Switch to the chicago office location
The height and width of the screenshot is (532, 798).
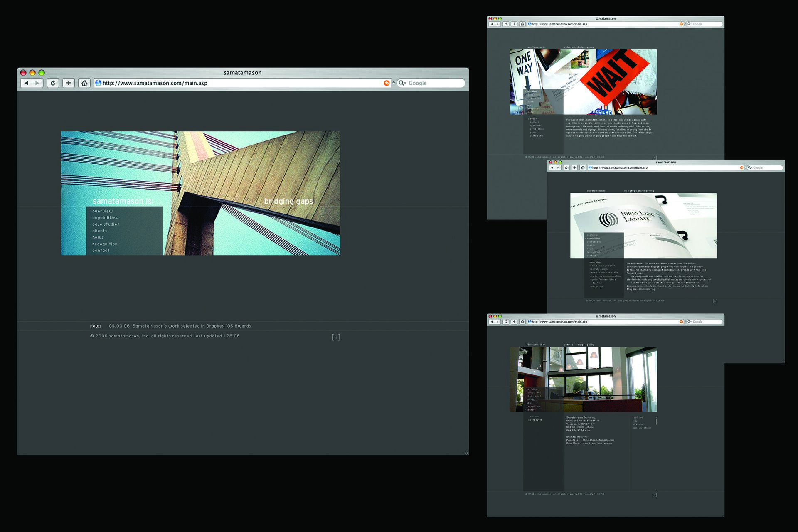[x=534, y=416]
